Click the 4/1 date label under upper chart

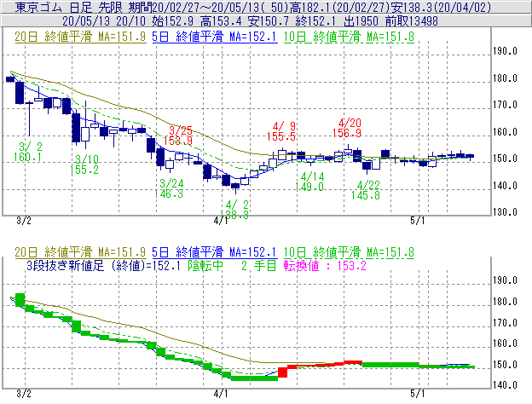click(221, 221)
